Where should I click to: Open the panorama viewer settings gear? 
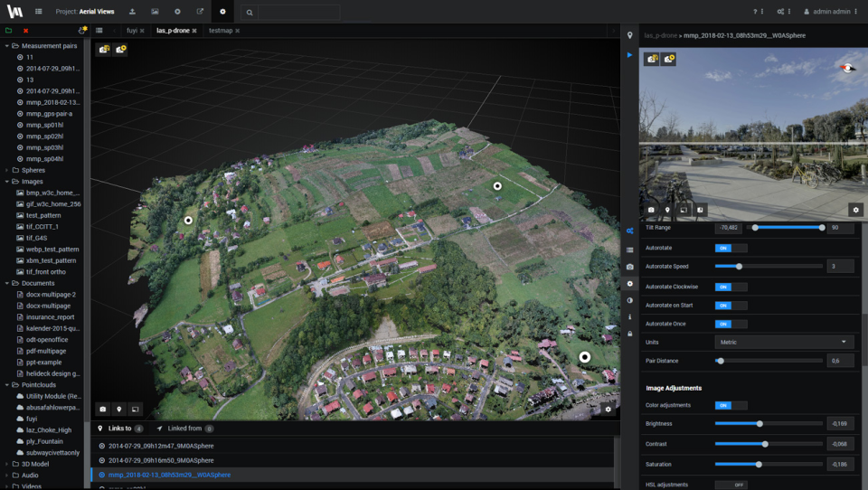point(855,210)
